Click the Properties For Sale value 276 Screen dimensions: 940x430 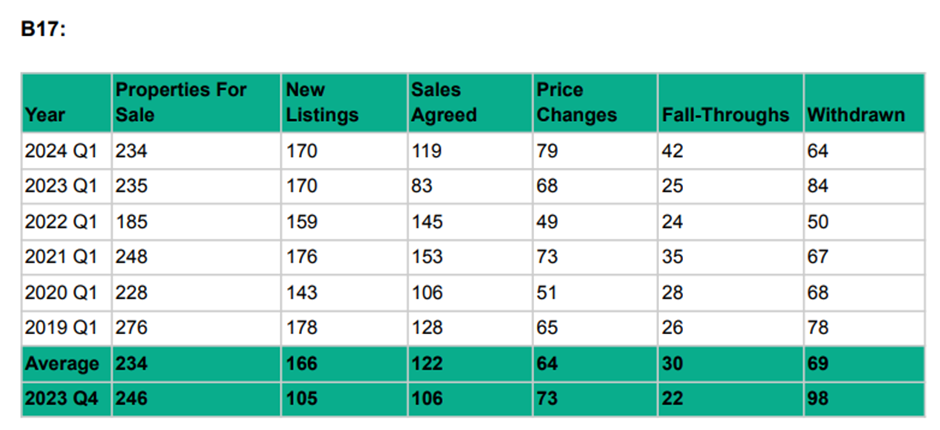pyautogui.click(x=131, y=327)
